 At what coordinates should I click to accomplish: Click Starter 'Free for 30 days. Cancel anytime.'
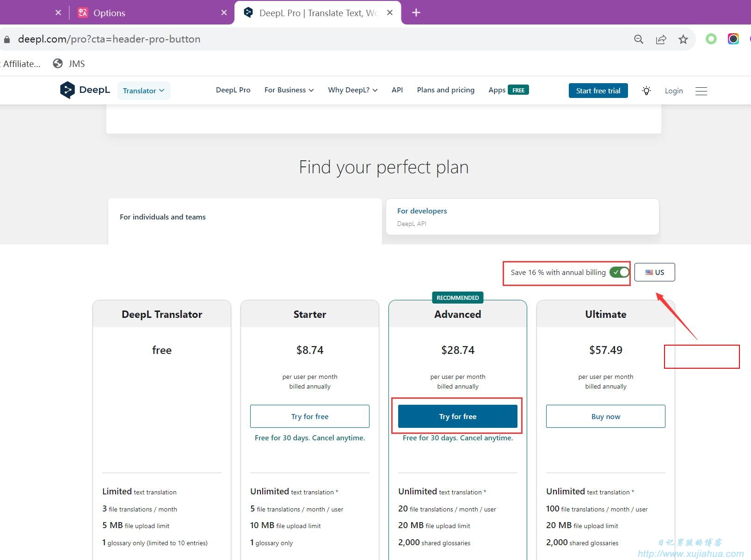tap(310, 438)
